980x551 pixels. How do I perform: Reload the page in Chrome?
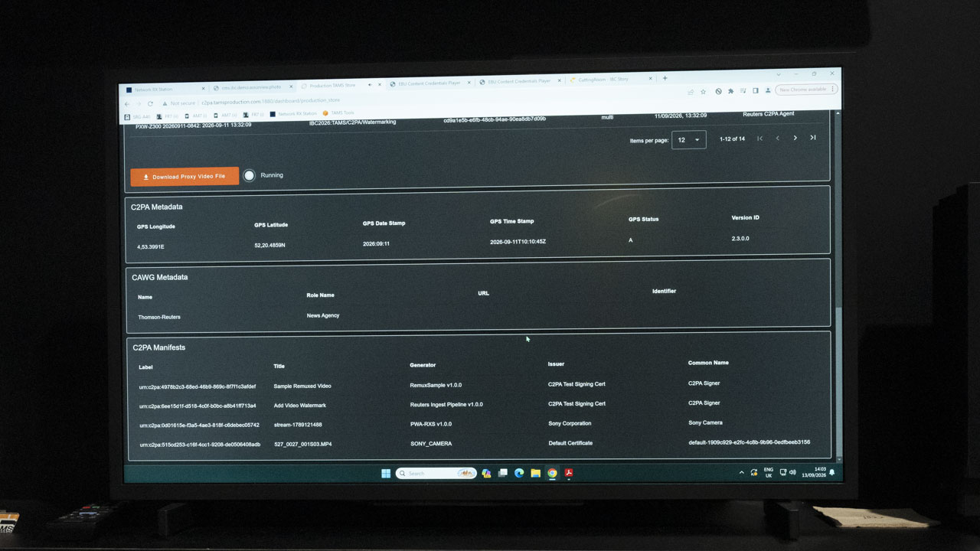tap(150, 103)
